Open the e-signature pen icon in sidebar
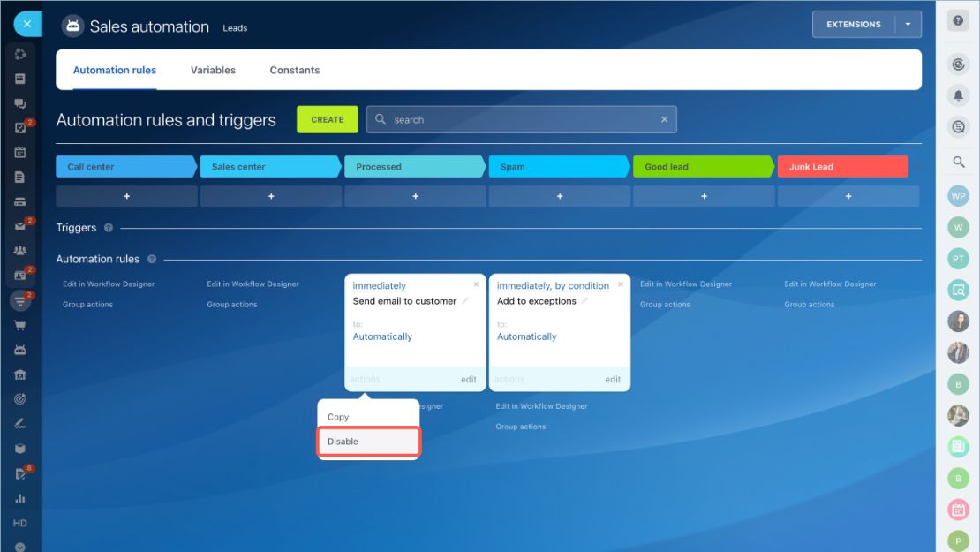Screen dimensions: 980x552 click(20, 423)
